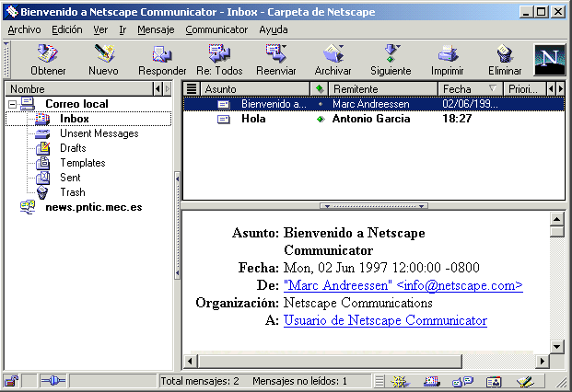Collapse the Correo local tree
572x392 pixels.
[12, 105]
